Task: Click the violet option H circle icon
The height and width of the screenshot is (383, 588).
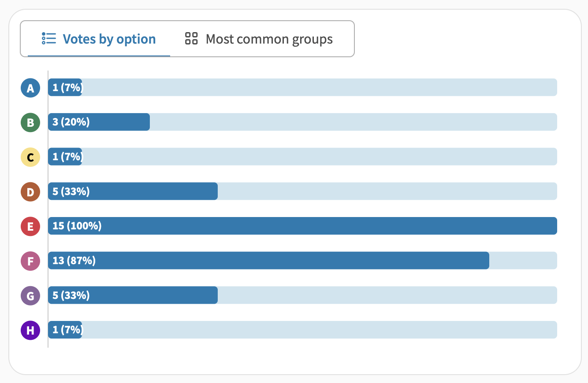Action: [30, 330]
